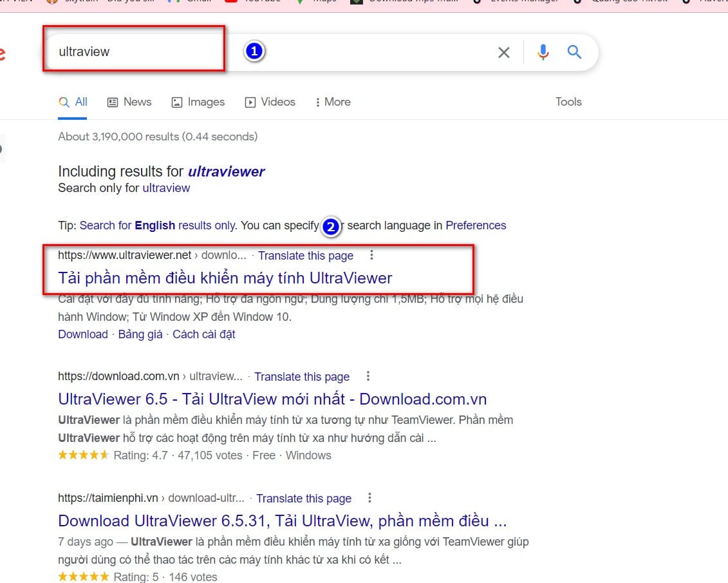
Task: Open Tải phần mềm điều khiển máy tính UltraViewer
Action: [225, 278]
